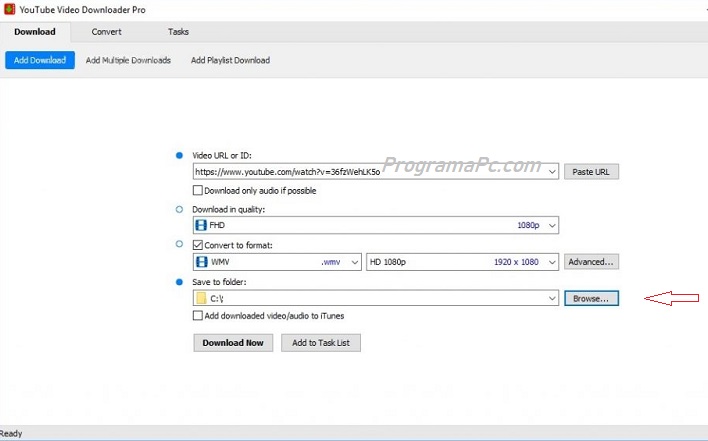This screenshot has width=708, height=441.
Task: Click the YouTube Video Downloader Pro app icon
Action: click(x=8, y=10)
